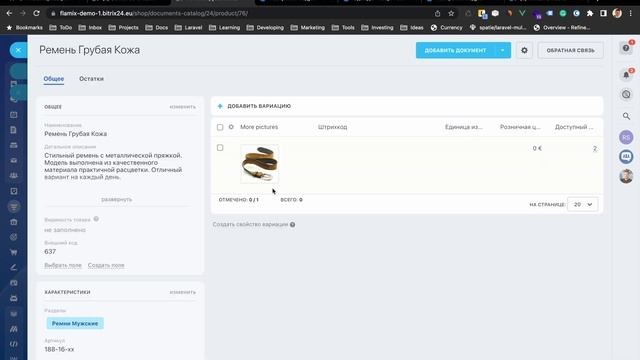Open the calendar icon in left sidebar
The height and width of the screenshot is (360, 640).
[13, 115]
